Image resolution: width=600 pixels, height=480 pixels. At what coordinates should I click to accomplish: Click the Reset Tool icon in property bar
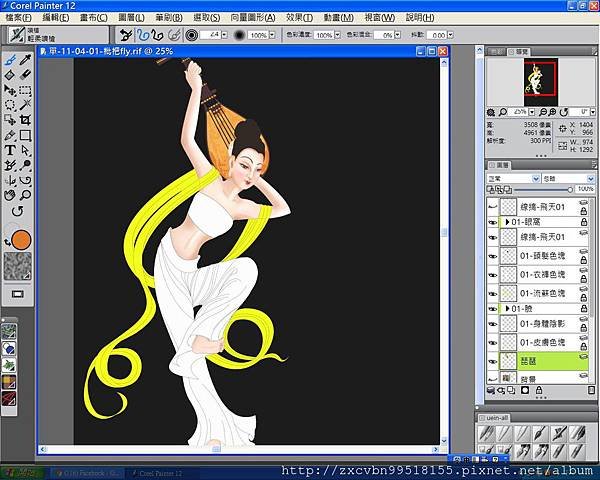pyautogui.click(x=126, y=35)
